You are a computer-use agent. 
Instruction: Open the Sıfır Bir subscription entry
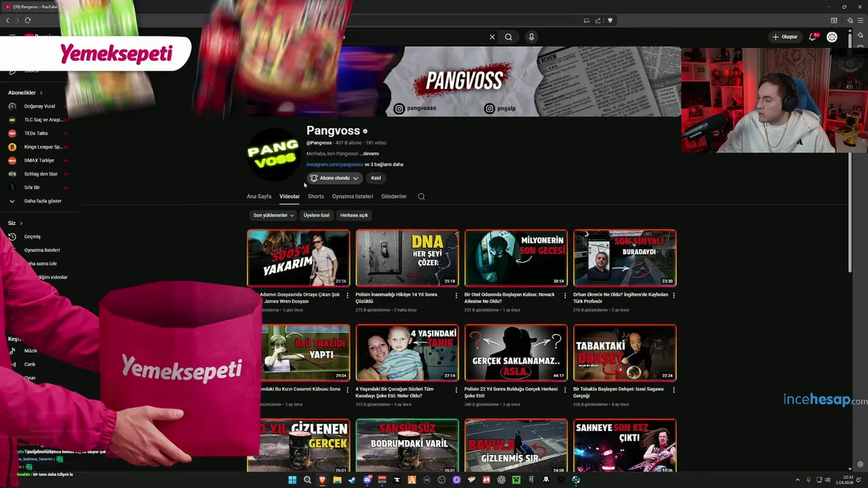[32, 188]
